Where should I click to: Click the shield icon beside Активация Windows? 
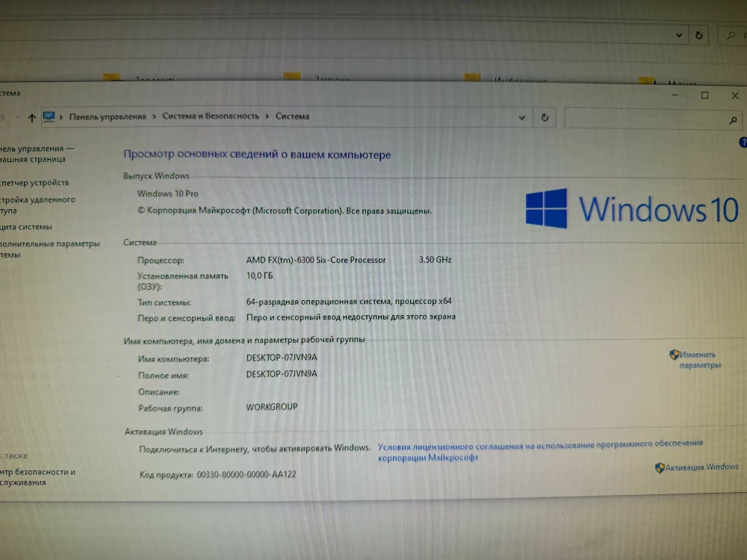coord(660,467)
